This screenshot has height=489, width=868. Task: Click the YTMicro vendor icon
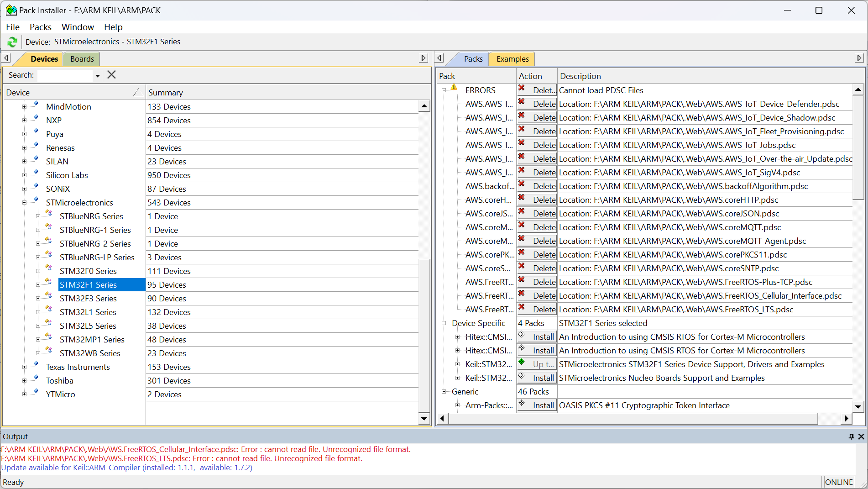click(x=36, y=391)
